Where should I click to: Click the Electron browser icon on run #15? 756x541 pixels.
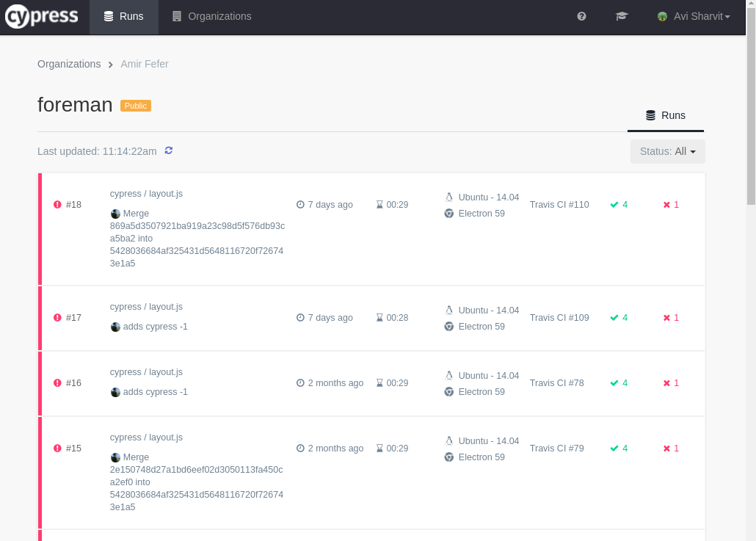pos(449,457)
